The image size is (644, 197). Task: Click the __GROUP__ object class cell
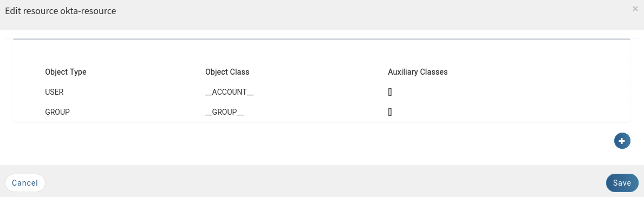[x=224, y=111]
